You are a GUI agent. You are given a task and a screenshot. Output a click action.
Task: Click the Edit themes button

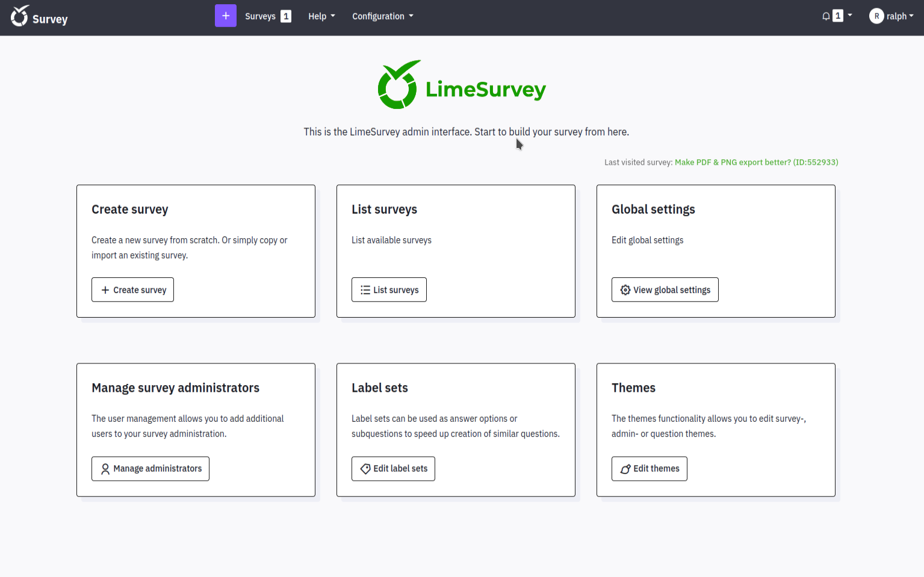(649, 469)
